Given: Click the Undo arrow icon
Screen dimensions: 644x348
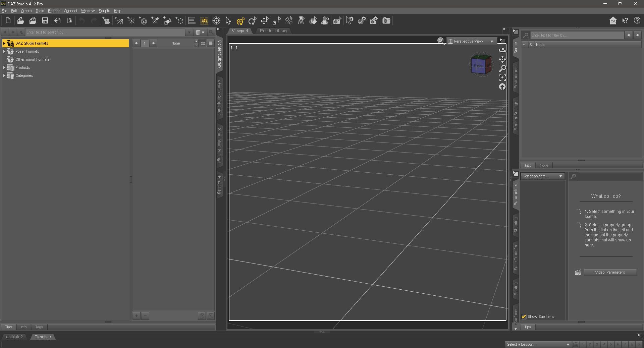Looking at the screenshot, I should click(x=82, y=20).
